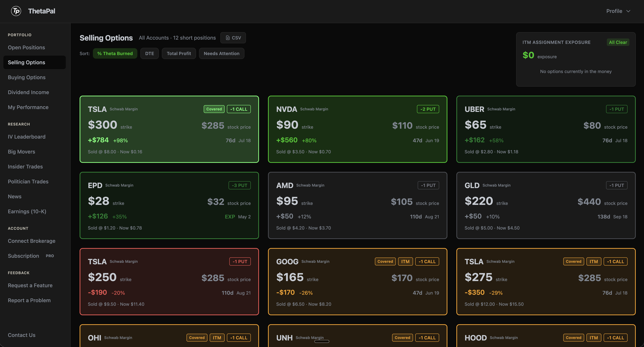Click the ITM badge on HOOD card
Viewport: 644px width, 347px height.
pyautogui.click(x=594, y=338)
